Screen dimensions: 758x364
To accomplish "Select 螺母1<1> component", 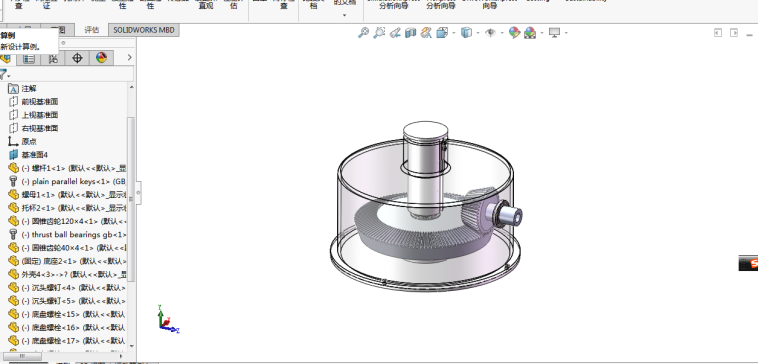I will tap(73, 195).
